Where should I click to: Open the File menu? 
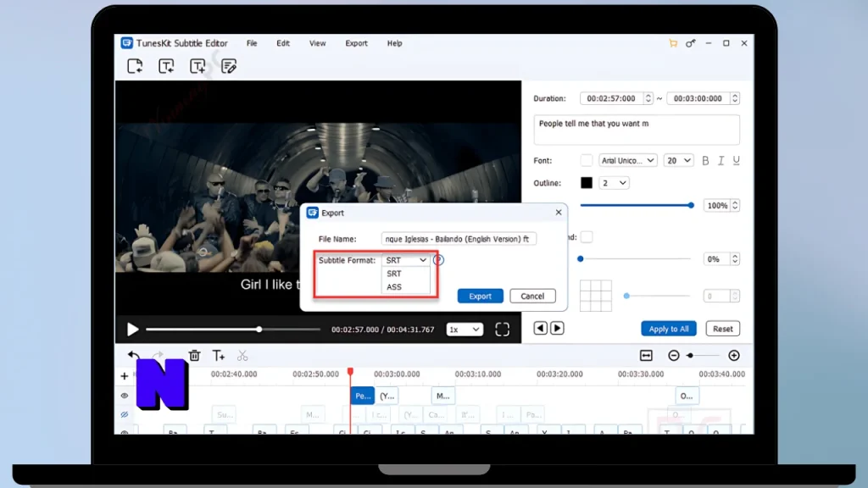point(252,43)
